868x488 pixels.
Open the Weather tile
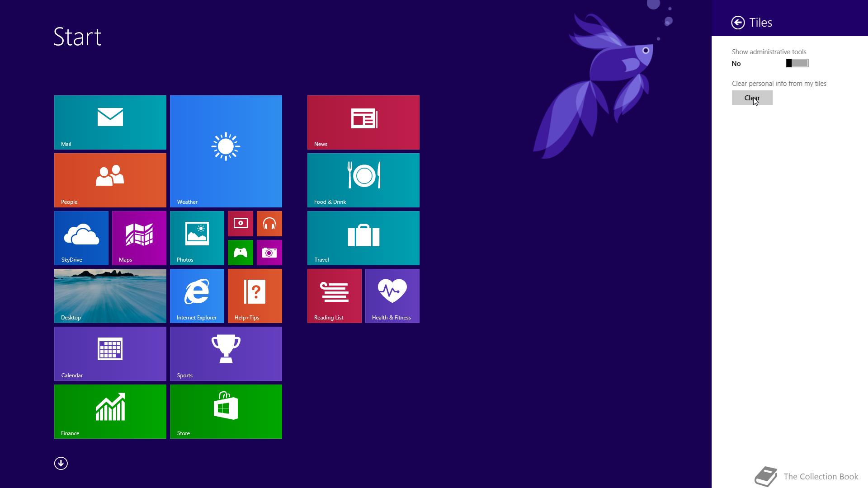coord(226,151)
